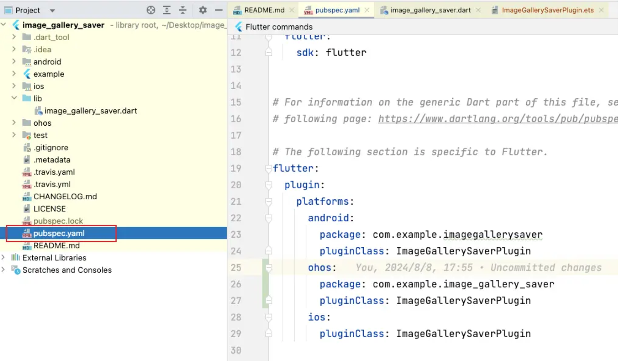Switch to the image_gallery_saver.dart tab
Viewport: 644px width, 361px height.
coord(430,10)
